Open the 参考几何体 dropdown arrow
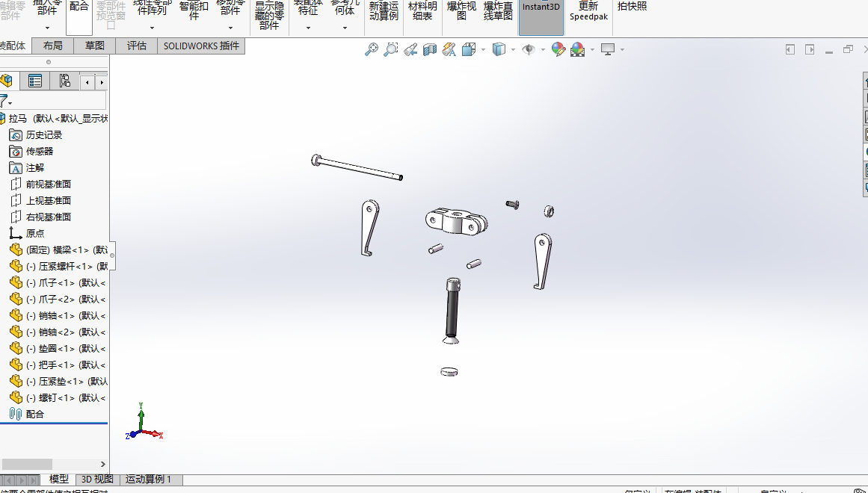 (x=345, y=28)
